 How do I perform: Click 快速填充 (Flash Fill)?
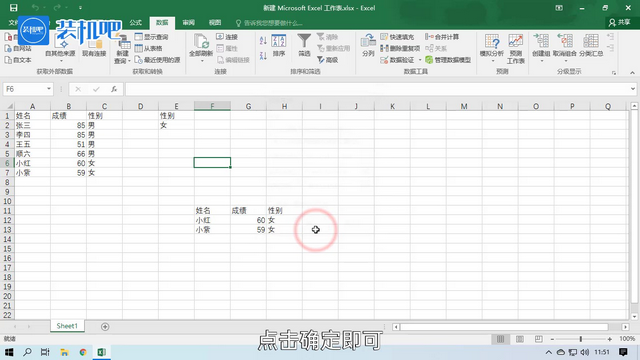coord(397,37)
